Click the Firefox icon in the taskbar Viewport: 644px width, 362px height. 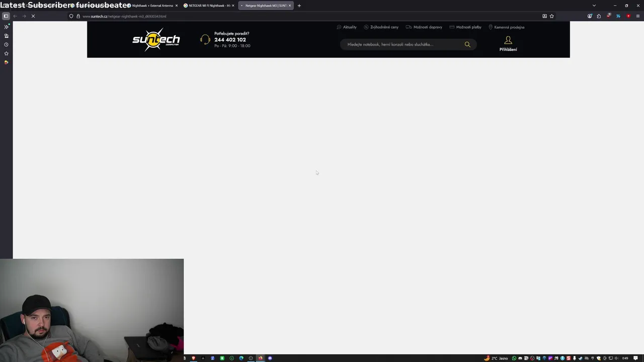pos(260,358)
